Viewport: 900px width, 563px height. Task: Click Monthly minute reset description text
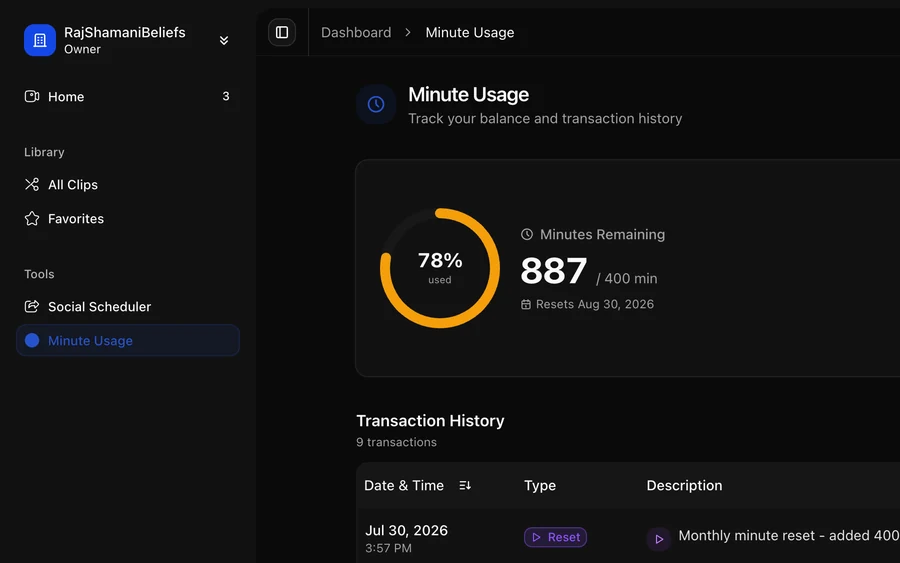pos(789,535)
